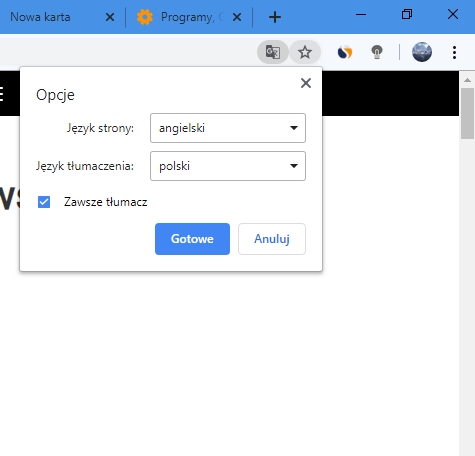Close the Opcje translate popup

[x=306, y=83]
